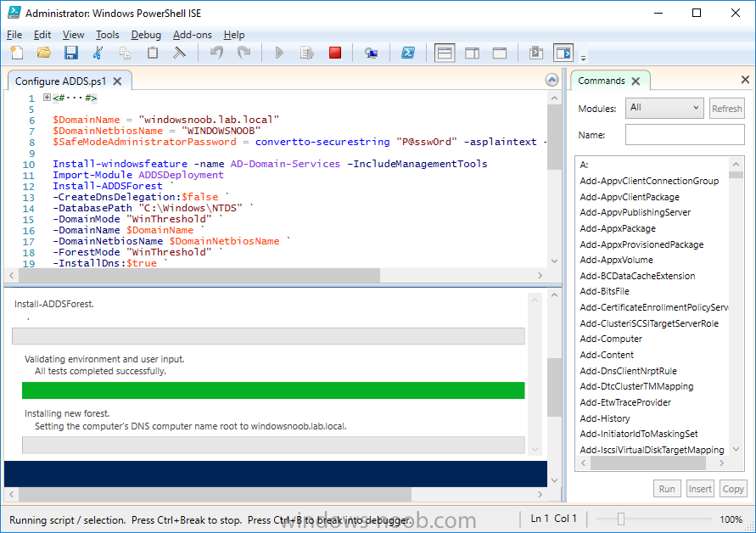
Task: Open the Help menu
Action: coord(234,35)
